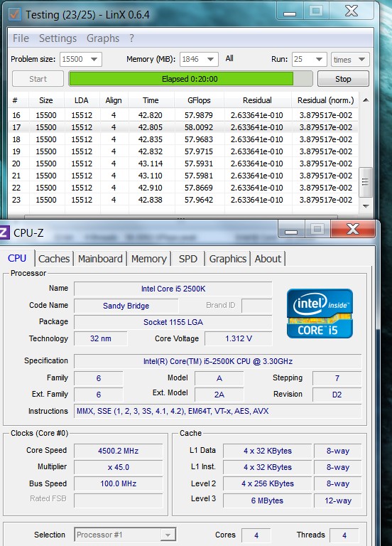392x546 pixels.
Task: Click the Bus Speed value 100.0 MHz
Action: (x=119, y=483)
